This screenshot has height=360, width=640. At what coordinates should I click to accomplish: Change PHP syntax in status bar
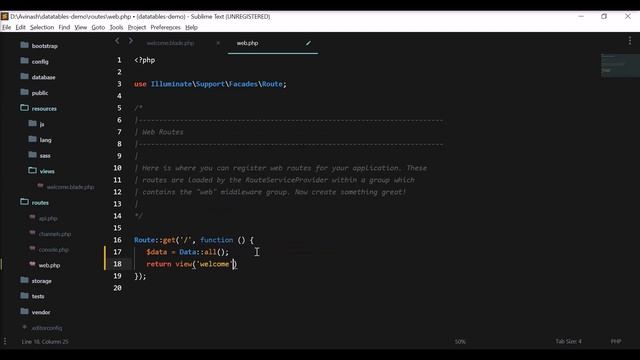(616, 341)
